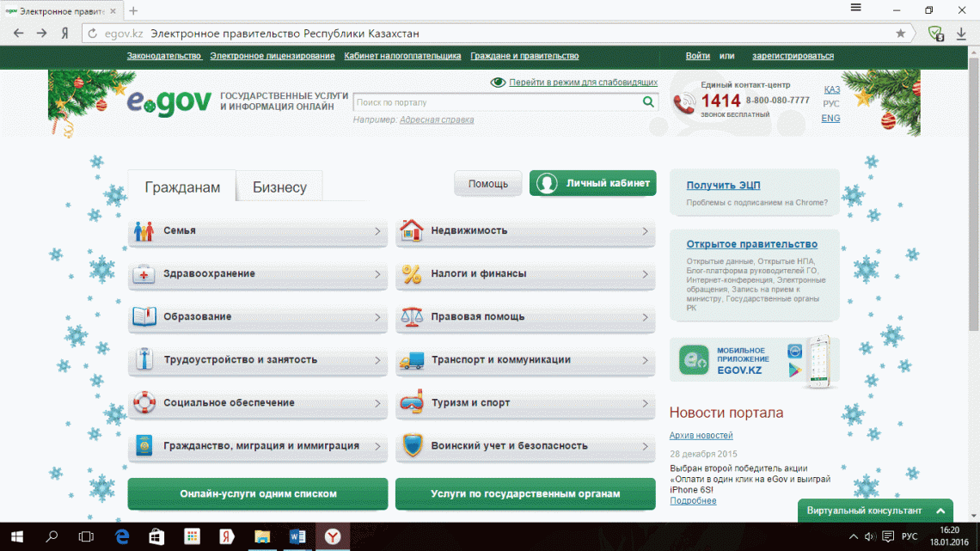This screenshot has width=980, height=551.
Task: Click the eye icon for visually impaired mode
Action: tap(499, 82)
